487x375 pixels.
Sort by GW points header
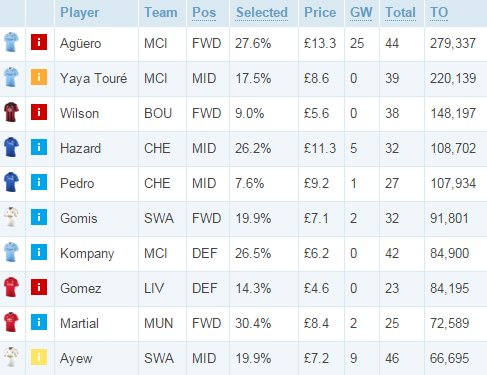tap(361, 13)
